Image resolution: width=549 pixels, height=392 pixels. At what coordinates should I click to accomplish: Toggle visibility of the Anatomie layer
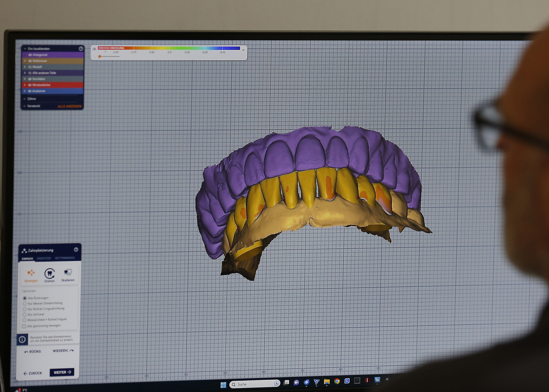[x=29, y=91]
